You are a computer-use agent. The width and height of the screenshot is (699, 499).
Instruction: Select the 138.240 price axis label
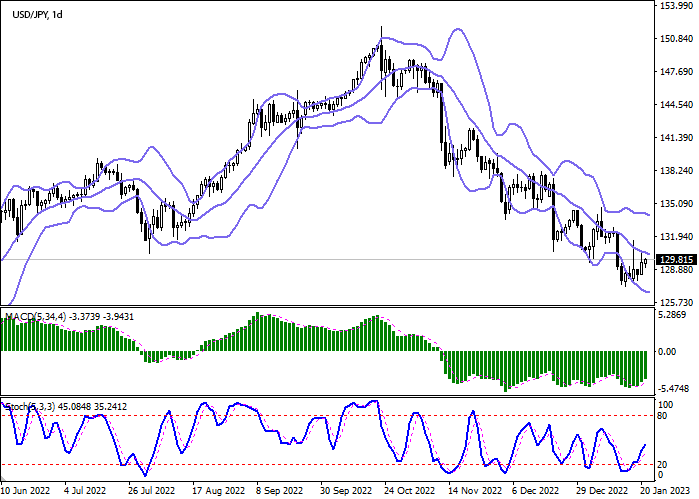tap(677, 171)
